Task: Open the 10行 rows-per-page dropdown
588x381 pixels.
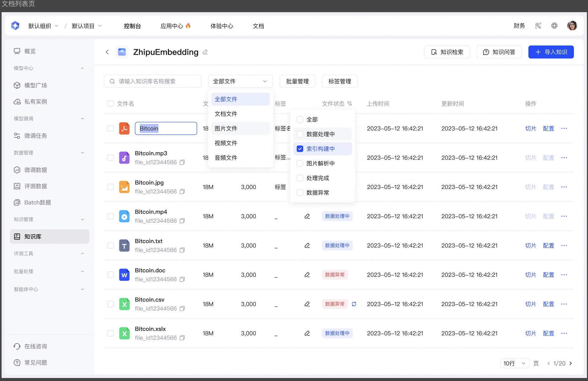Action: click(514, 363)
